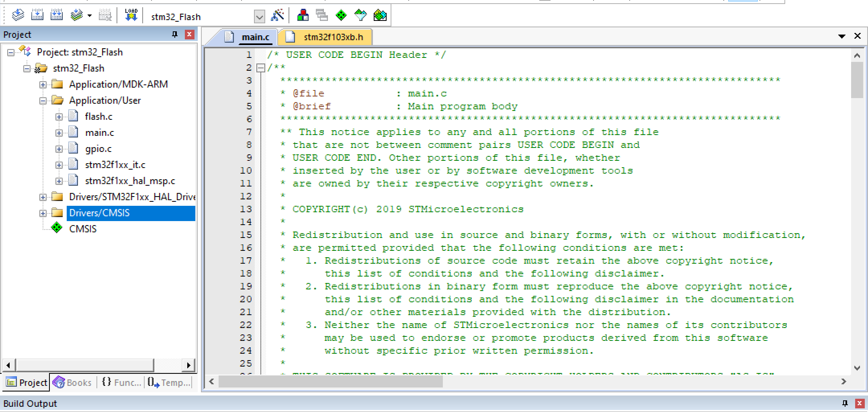Select flash.c in the project tree
The height and width of the screenshot is (412, 868).
tap(98, 117)
